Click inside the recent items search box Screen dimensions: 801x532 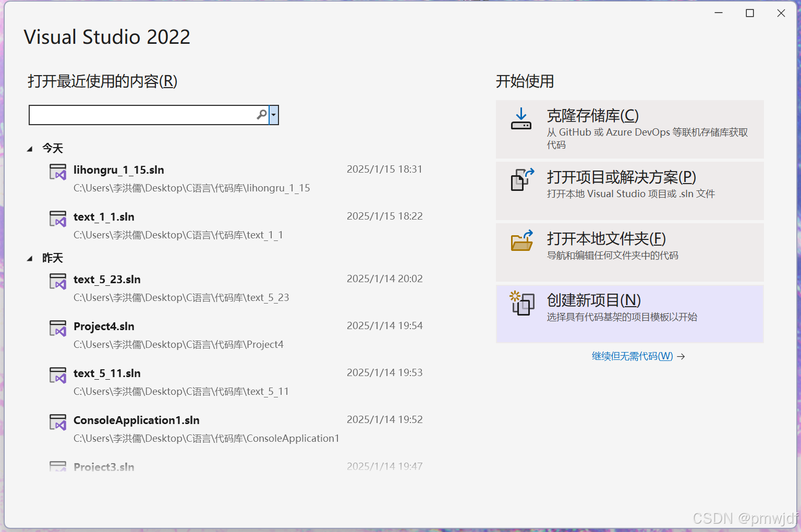click(141, 115)
